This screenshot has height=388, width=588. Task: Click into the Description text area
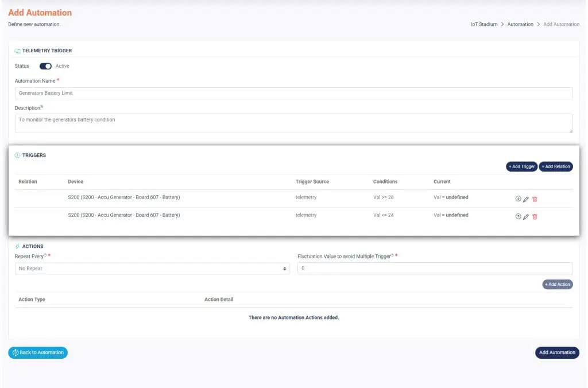pos(293,123)
